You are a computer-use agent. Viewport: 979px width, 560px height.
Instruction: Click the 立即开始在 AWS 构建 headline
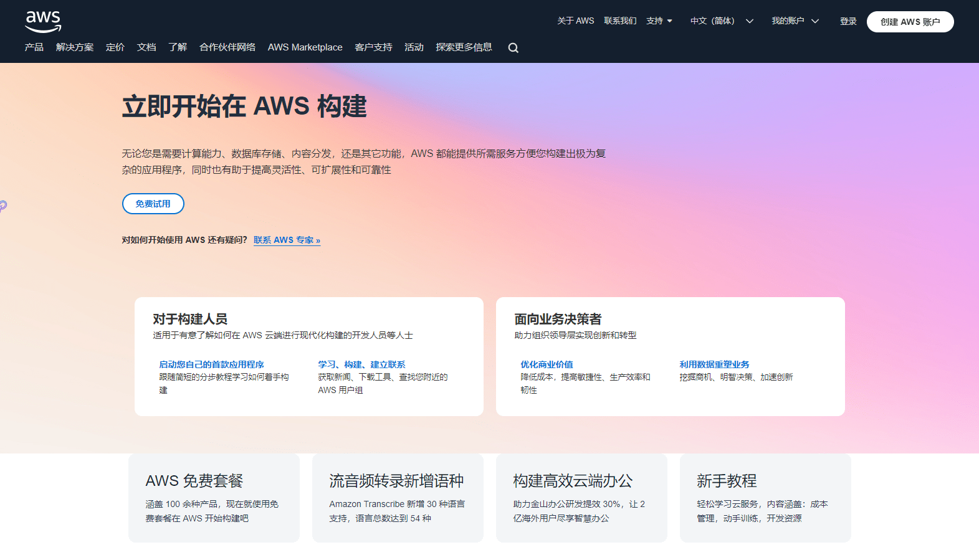[244, 107]
